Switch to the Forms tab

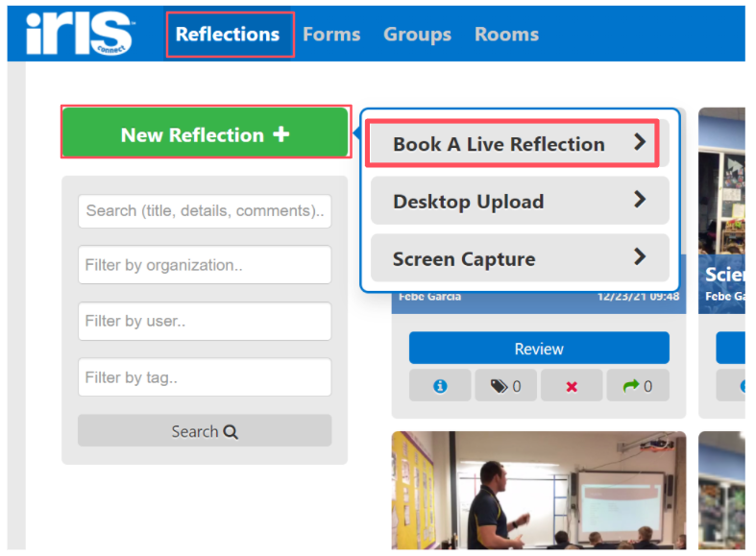(x=331, y=35)
